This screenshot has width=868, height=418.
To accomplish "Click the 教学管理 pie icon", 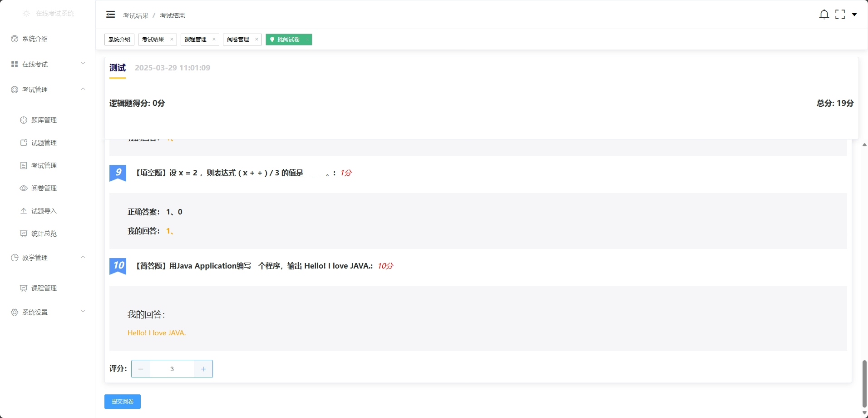I will (x=15, y=258).
